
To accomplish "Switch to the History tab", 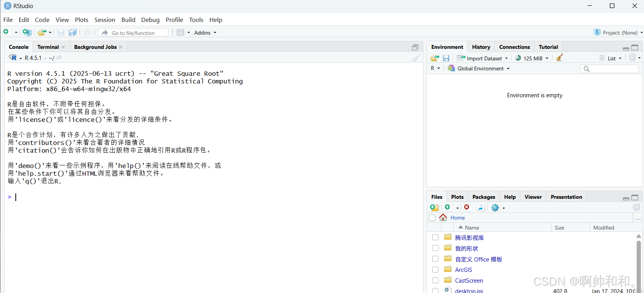I will coord(481,47).
